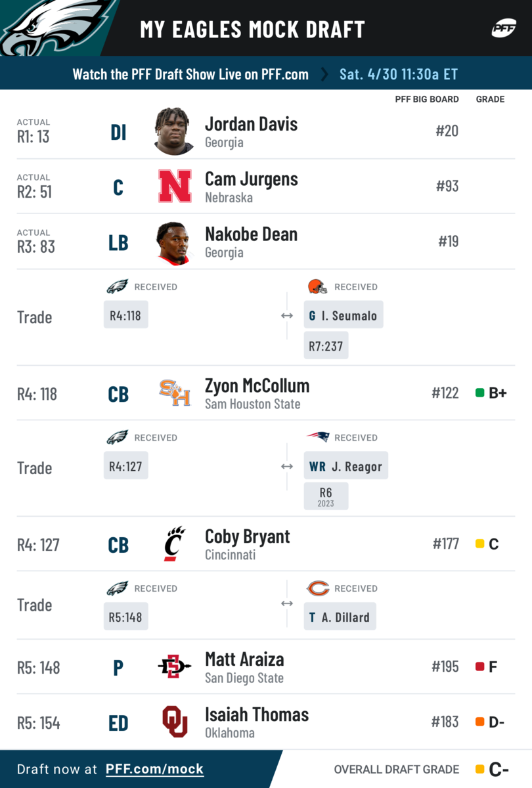This screenshot has width=532, height=788.
Task: Select the A. Dillard trade chip
Action: tap(340, 617)
